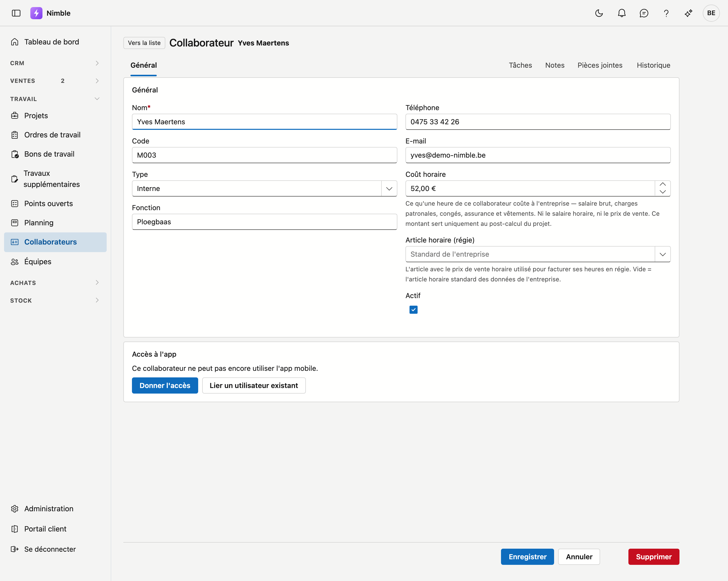Select the Général tab

[144, 65]
